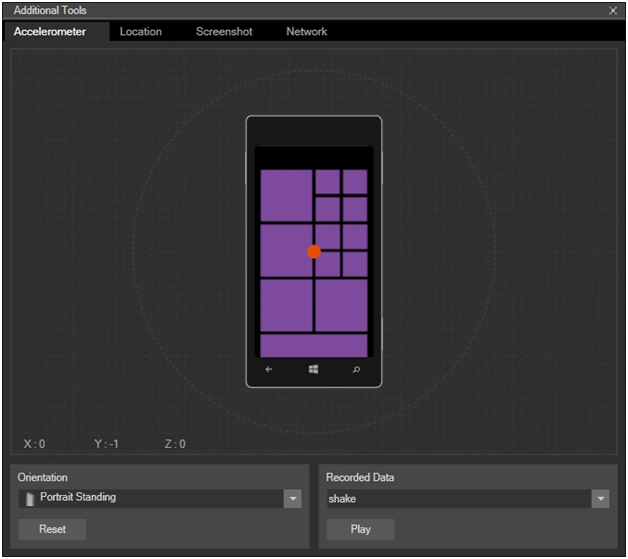Expand the Recorded Data dropdown arrow
This screenshot has height=559, width=628.
600,499
